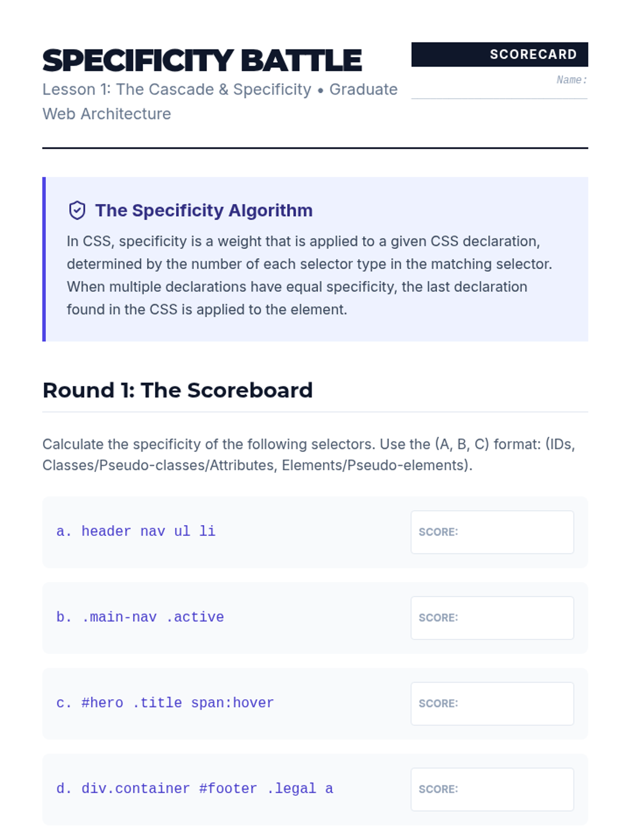The image size is (630, 840).
Task: Click the score box for selector d
Action: (x=492, y=790)
